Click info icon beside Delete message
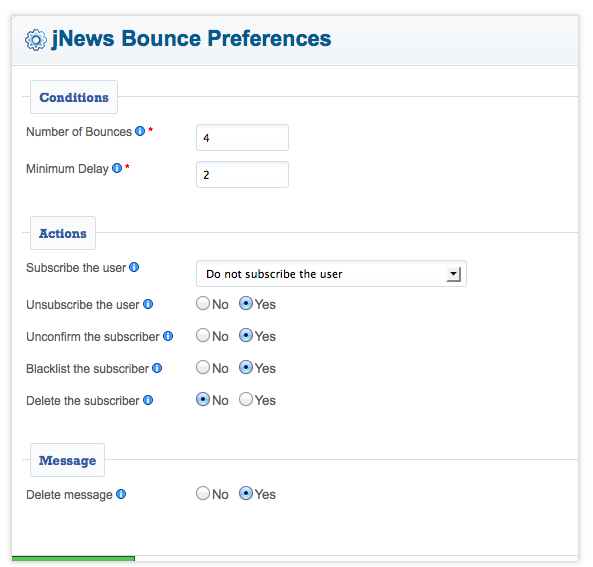593x567 pixels. coord(121,494)
